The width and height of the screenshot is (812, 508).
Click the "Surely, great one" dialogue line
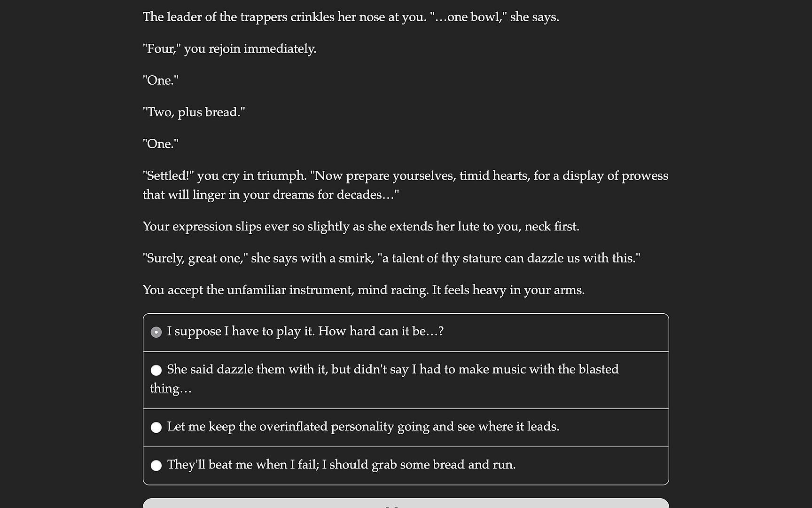[x=391, y=258]
